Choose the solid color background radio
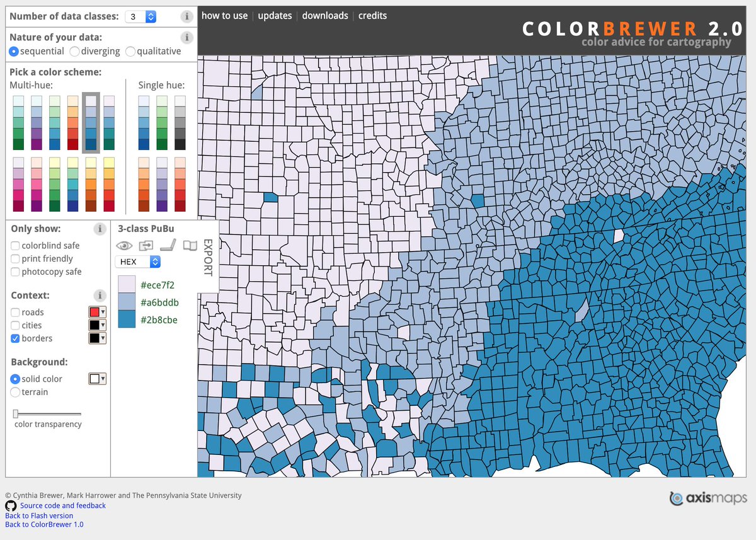 [15, 379]
